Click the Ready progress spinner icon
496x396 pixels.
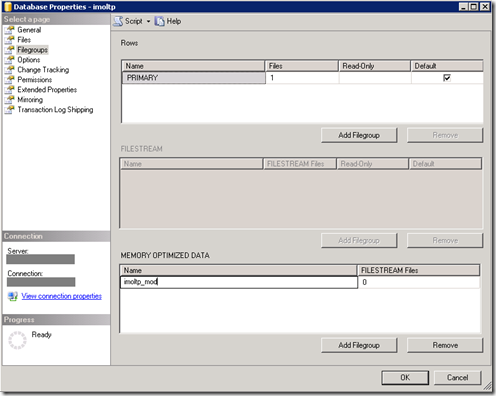[x=17, y=340]
